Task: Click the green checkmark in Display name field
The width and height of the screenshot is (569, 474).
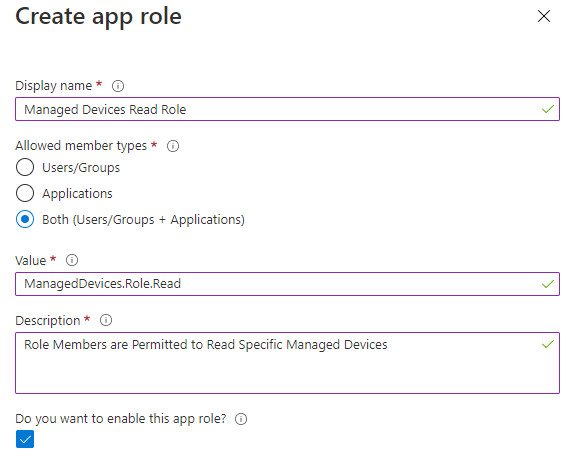Action: [548, 109]
